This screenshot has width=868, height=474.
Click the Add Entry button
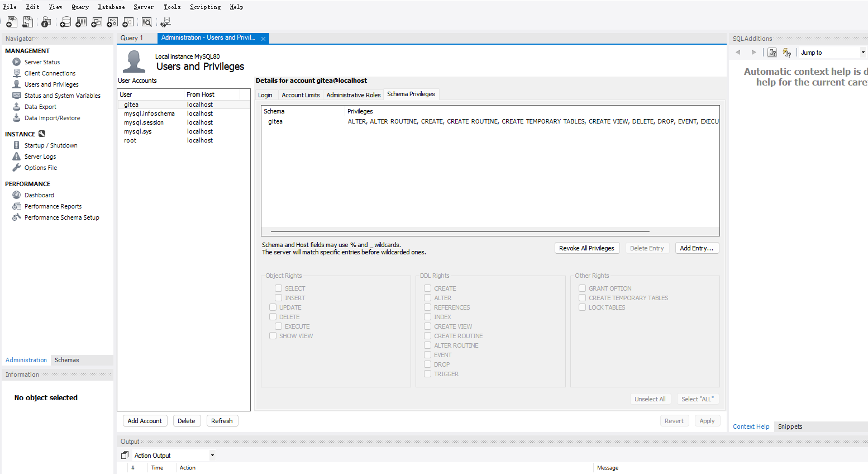(x=697, y=248)
